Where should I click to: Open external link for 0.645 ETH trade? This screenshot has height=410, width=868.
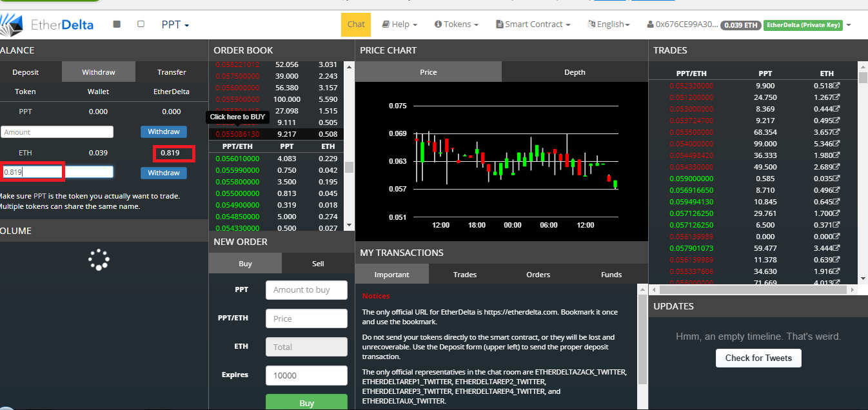point(836,202)
